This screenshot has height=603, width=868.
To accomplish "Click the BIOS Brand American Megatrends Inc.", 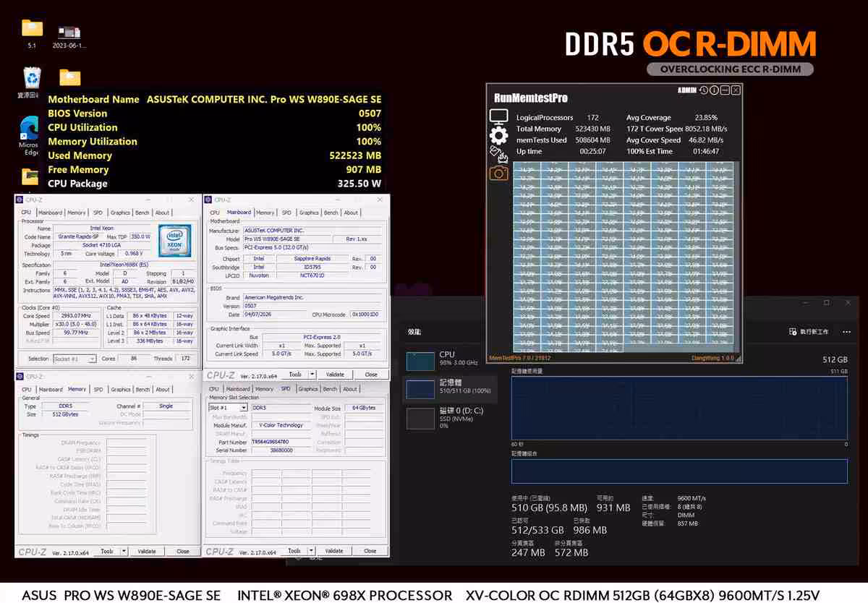I will pos(312,297).
